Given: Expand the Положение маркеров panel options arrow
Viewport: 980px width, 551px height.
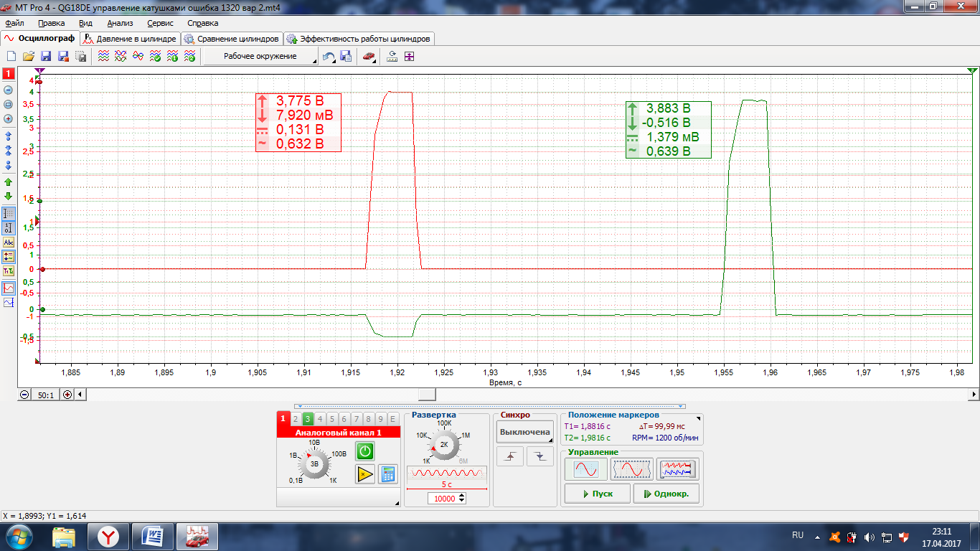Looking at the screenshot, I should (699, 418).
